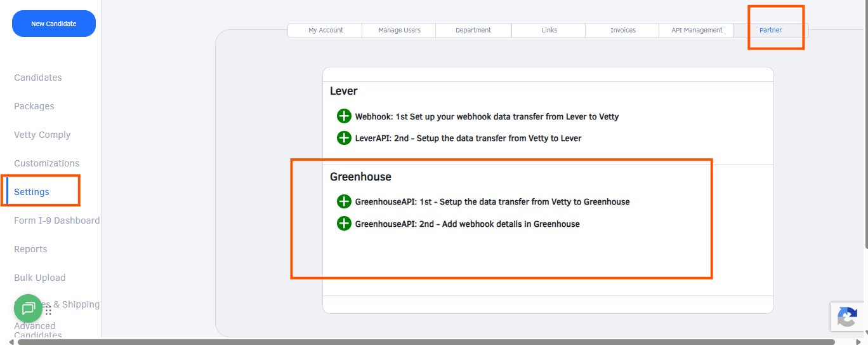
Task: Click 'GreenhouseAPI: 1st - Setup the data transfer' text
Action: (492, 201)
